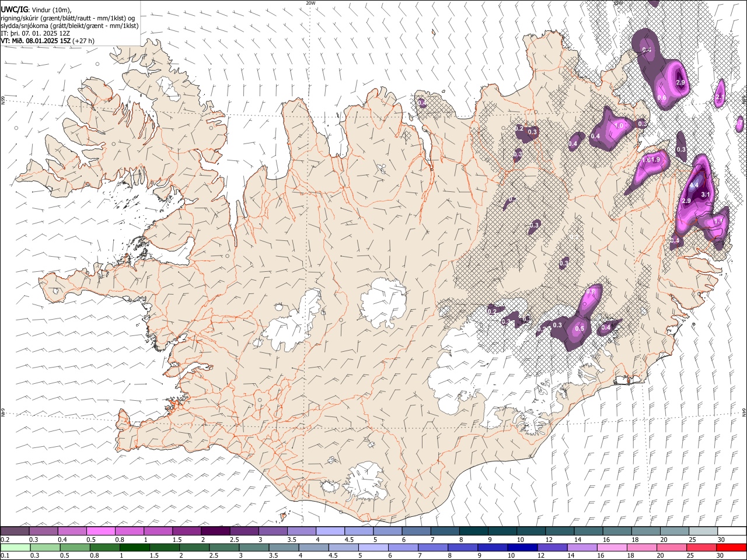Image resolution: width=747 pixels, height=560 pixels.
Task: Click the '64N' latitude label on right edge
Action: point(744,412)
